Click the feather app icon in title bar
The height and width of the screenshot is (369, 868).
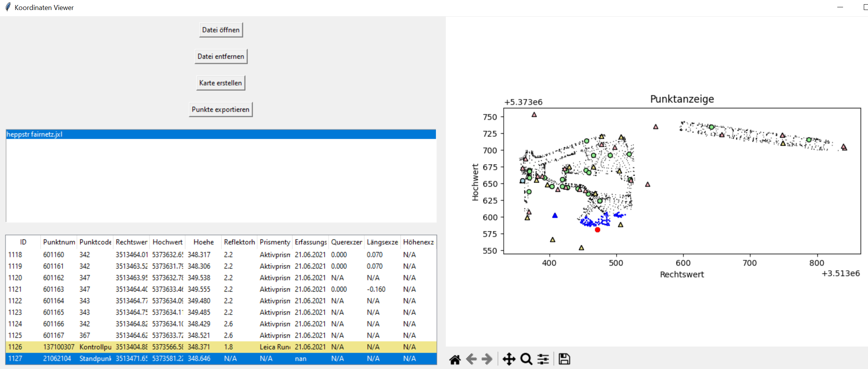pyautogui.click(x=8, y=7)
